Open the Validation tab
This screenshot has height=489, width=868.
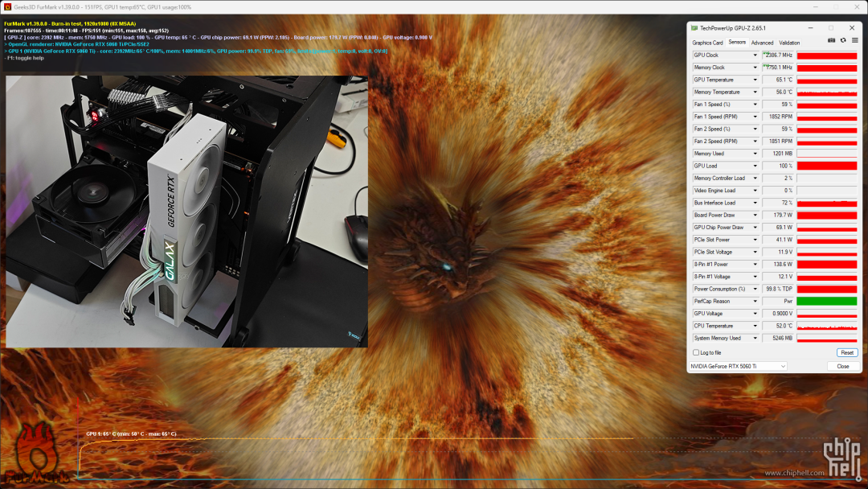tap(789, 43)
